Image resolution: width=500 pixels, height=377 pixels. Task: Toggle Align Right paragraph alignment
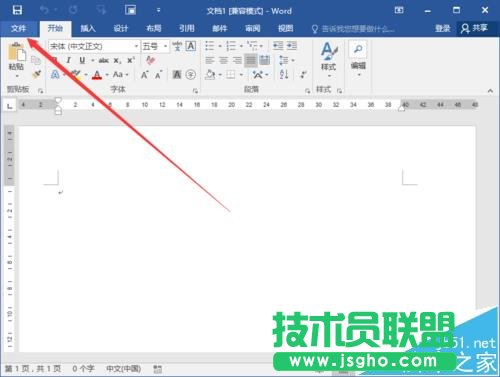click(x=237, y=60)
